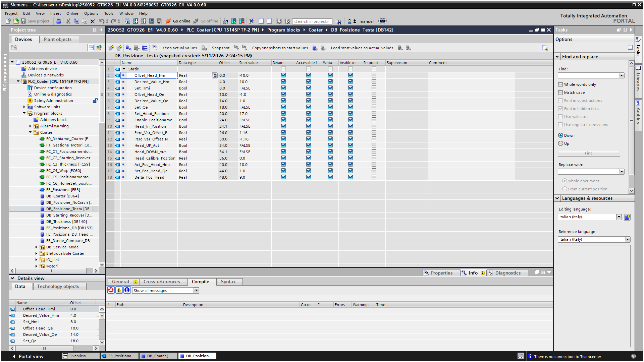Screen dimensions: 644x362
Task: Click the errors filter icon in Compile tab
Action: [x=111, y=290]
